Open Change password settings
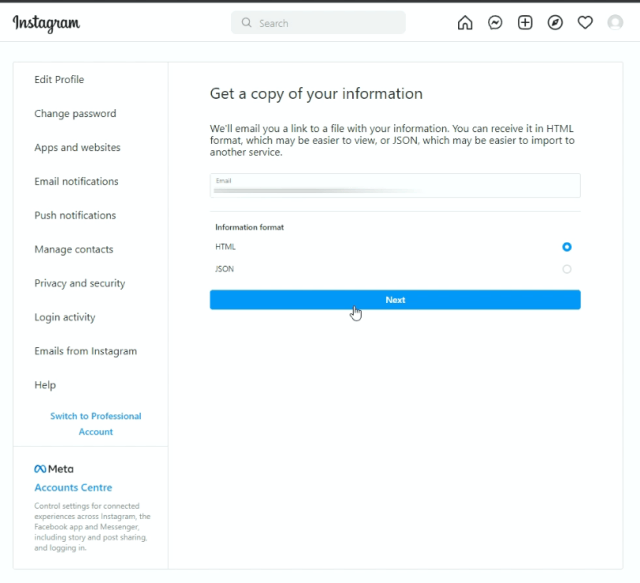This screenshot has width=640, height=583. 75,113
